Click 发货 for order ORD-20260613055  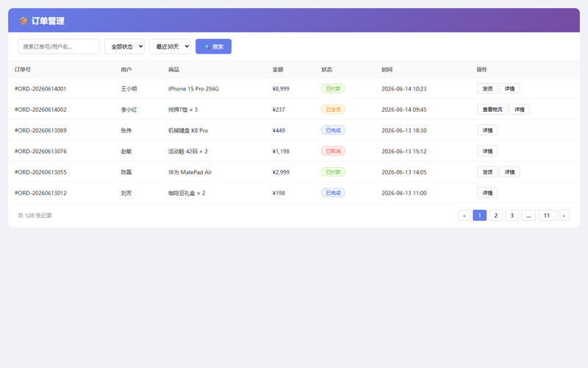coord(487,172)
